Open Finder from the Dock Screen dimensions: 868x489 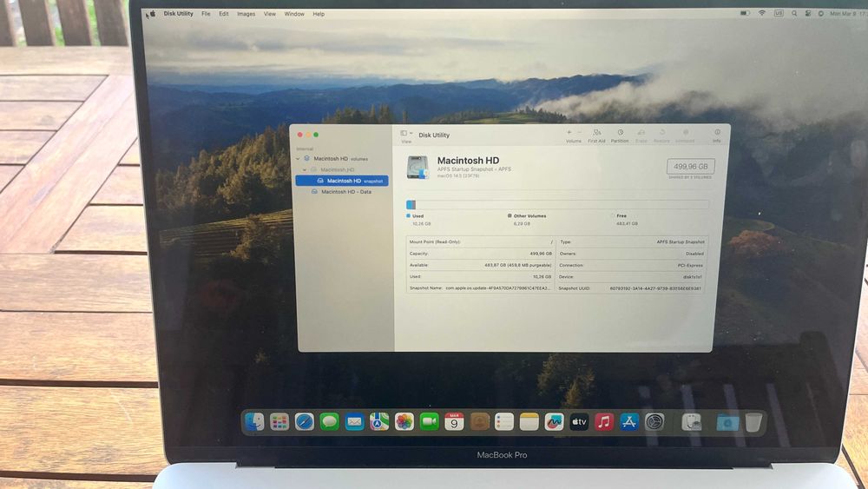pyautogui.click(x=254, y=422)
